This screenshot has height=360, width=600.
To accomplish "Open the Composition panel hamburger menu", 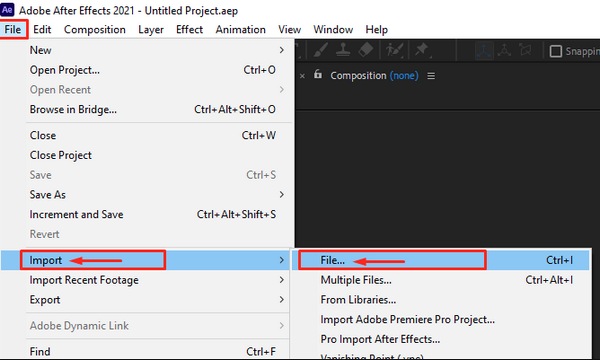I will 431,76.
